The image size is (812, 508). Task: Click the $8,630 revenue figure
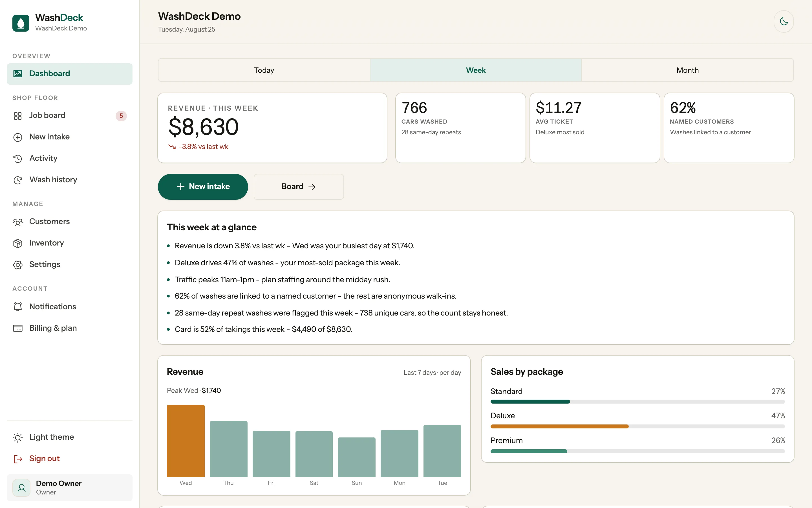click(203, 127)
